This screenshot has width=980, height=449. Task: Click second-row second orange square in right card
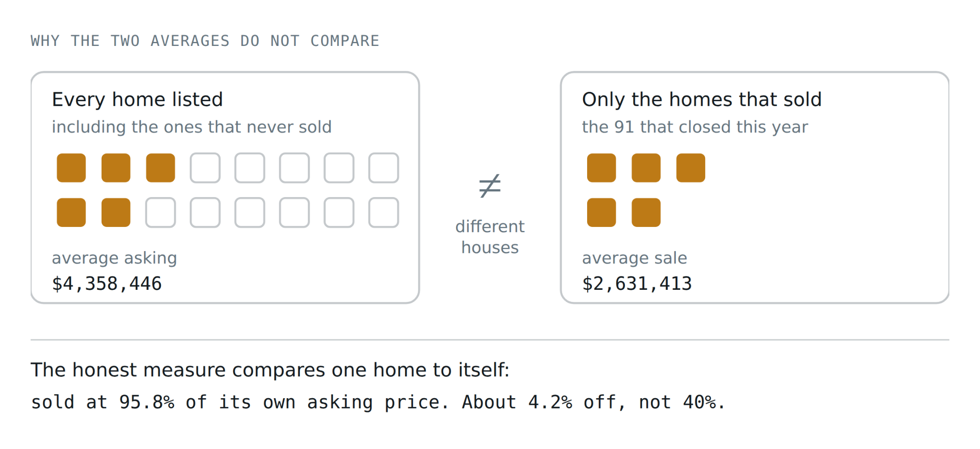646,213
